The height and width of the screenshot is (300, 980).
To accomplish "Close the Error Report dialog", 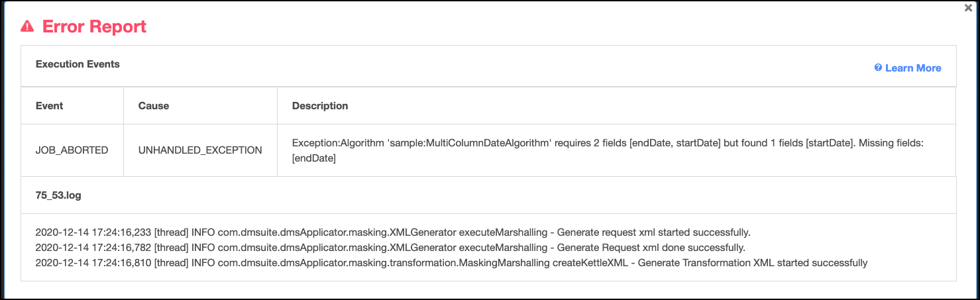I will 969,8.
